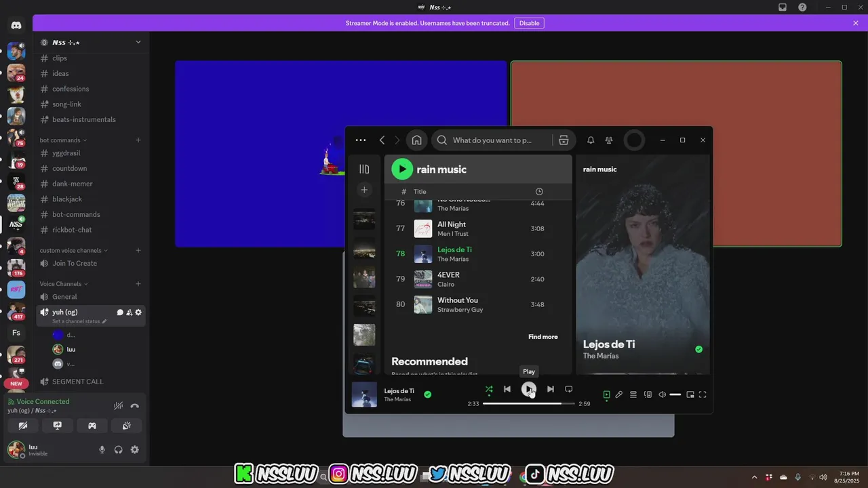The image size is (868, 488).
Task: Collapse the custom voice channels category
Action: (x=73, y=250)
